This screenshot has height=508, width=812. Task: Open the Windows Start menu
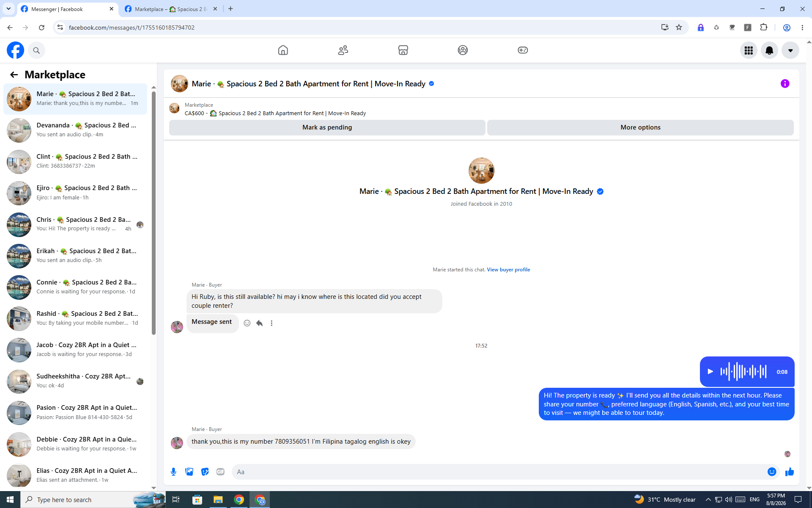click(10, 500)
